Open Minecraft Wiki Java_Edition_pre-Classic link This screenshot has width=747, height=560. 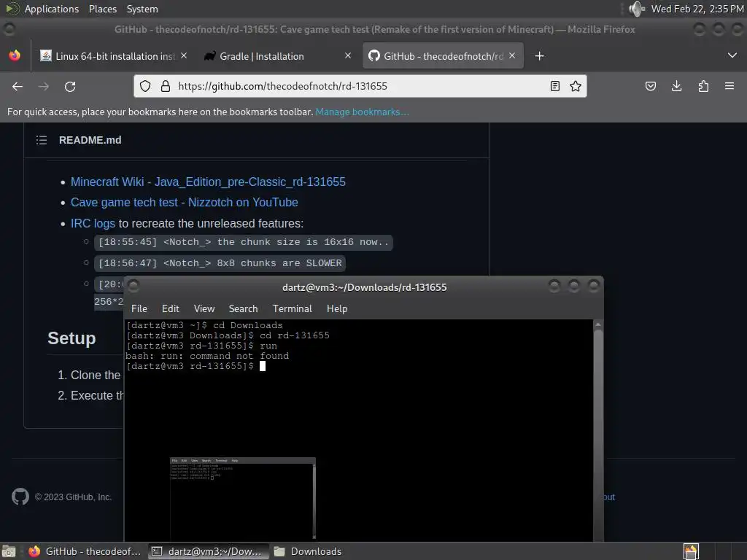(208, 182)
